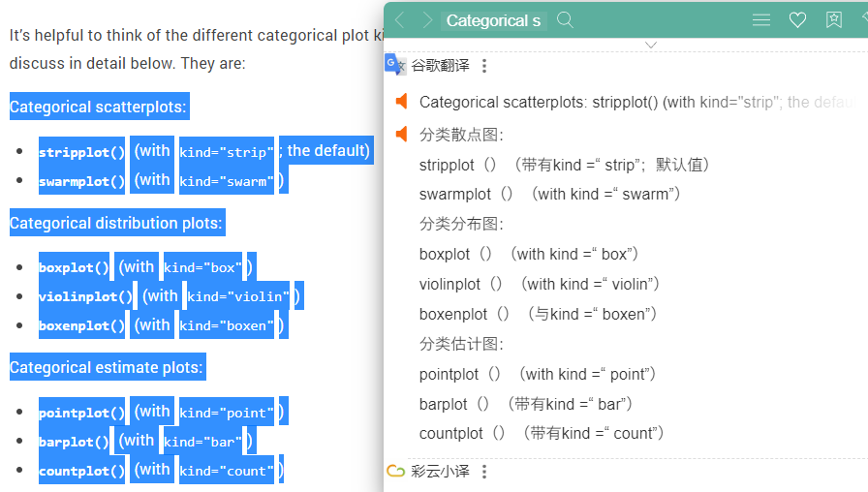
Task: Click the forward arrow in translator header
Action: [x=427, y=20]
